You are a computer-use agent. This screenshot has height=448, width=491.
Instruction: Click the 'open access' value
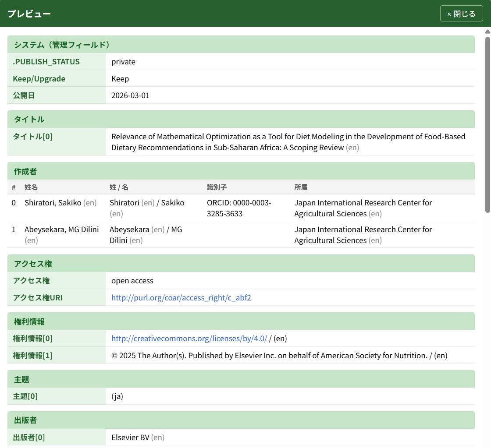tap(132, 281)
